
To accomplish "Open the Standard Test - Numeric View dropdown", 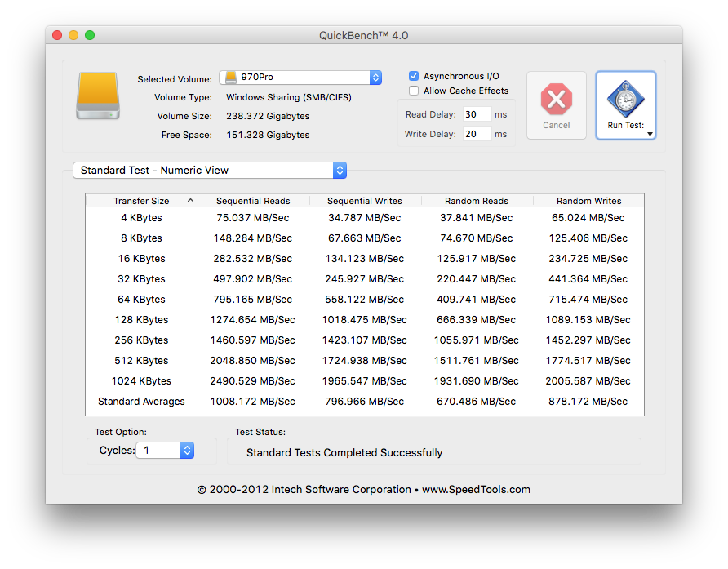I will 210,170.
